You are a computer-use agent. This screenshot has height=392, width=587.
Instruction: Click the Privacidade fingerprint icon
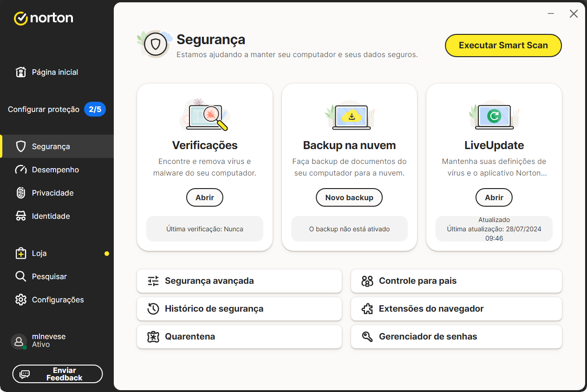pos(20,193)
